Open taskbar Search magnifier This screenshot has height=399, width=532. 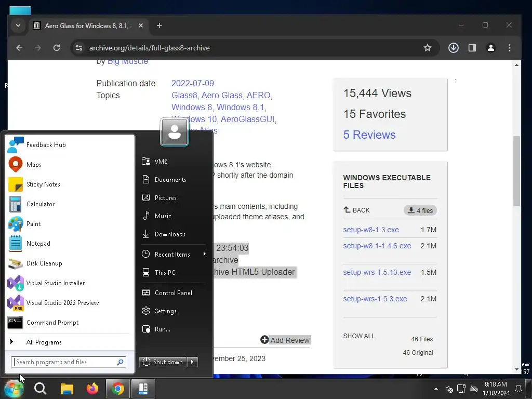pyautogui.click(x=41, y=389)
